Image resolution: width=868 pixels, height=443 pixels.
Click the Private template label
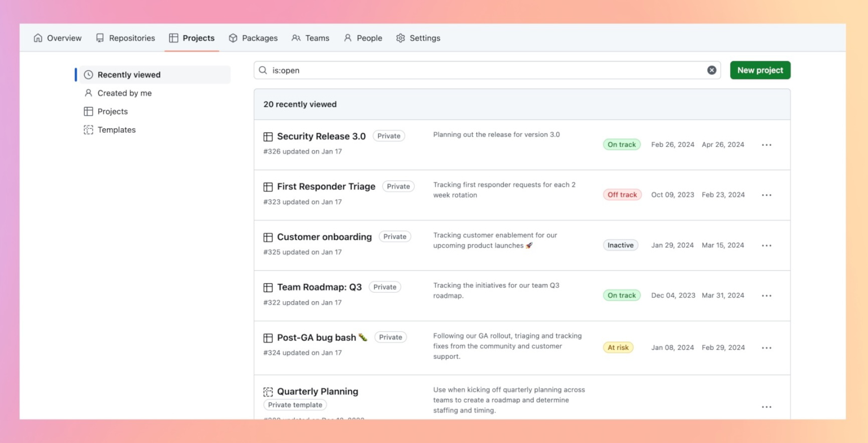click(295, 405)
